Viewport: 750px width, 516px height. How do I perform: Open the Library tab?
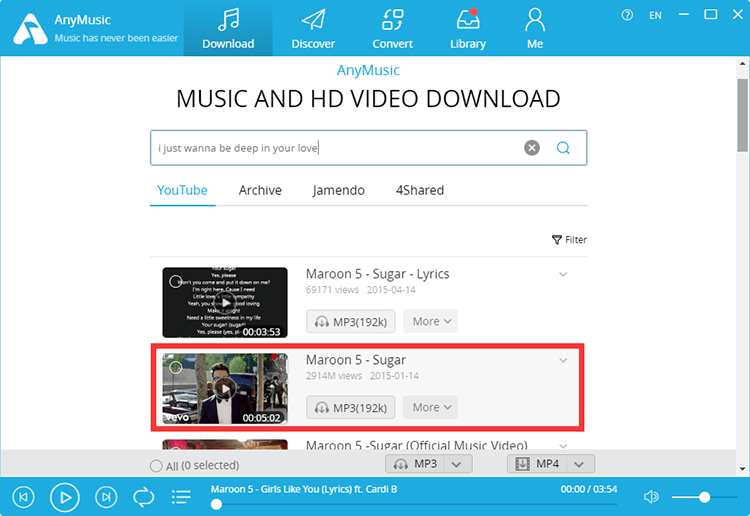coord(468,29)
